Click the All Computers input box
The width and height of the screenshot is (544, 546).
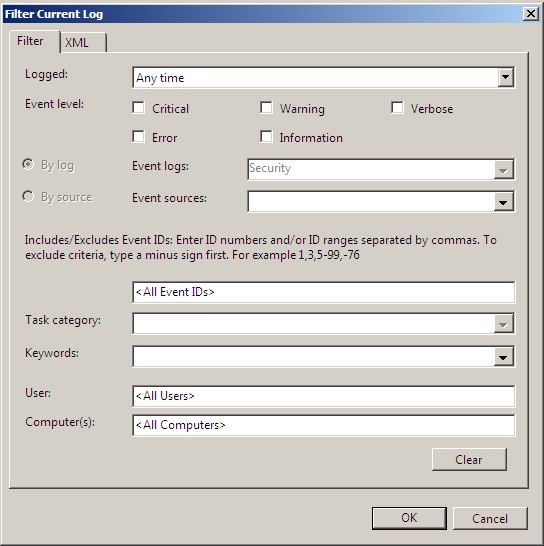(x=324, y=425)
